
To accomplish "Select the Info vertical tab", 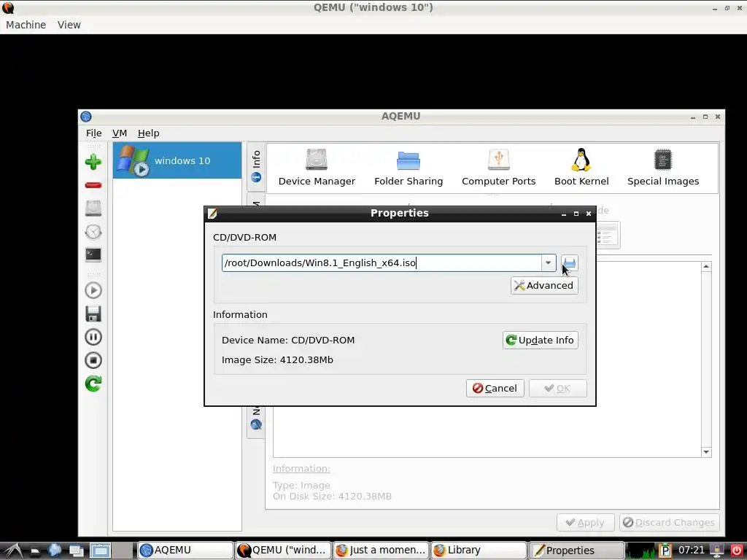I will [x=256, y=167].
